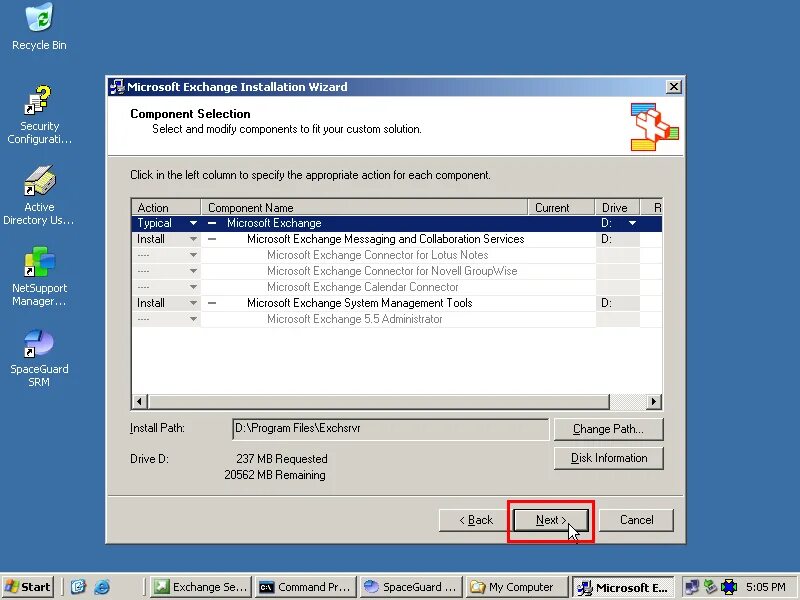Image resolution: width=800 pixels, height=600 pixels.
Task: Open the Start menu
Action: 29,587
